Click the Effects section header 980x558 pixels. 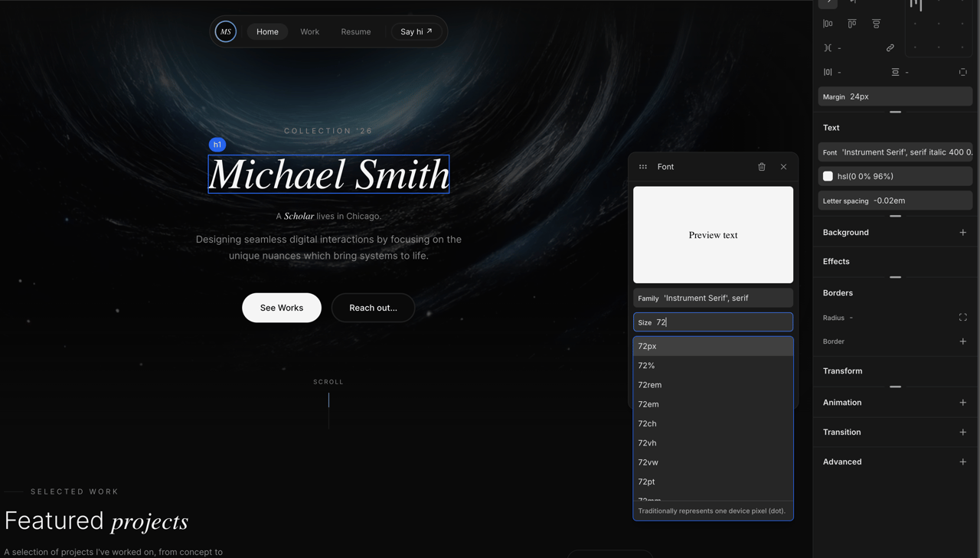click(x=836, y=262)
